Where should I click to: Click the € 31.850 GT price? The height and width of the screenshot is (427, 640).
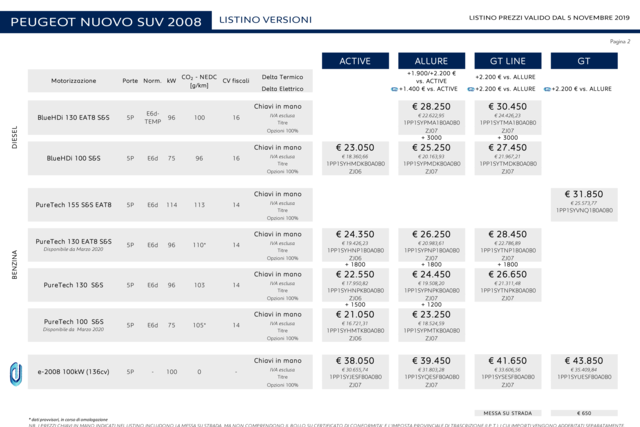[584, 194]
